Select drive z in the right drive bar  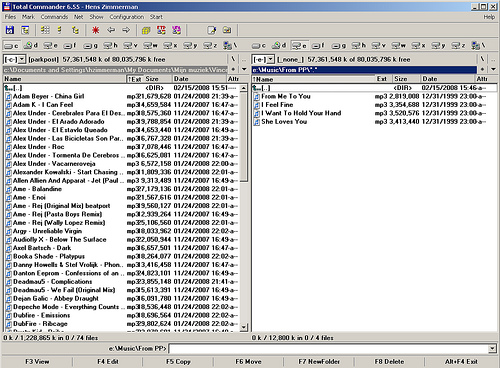click(x=458, y=45)
